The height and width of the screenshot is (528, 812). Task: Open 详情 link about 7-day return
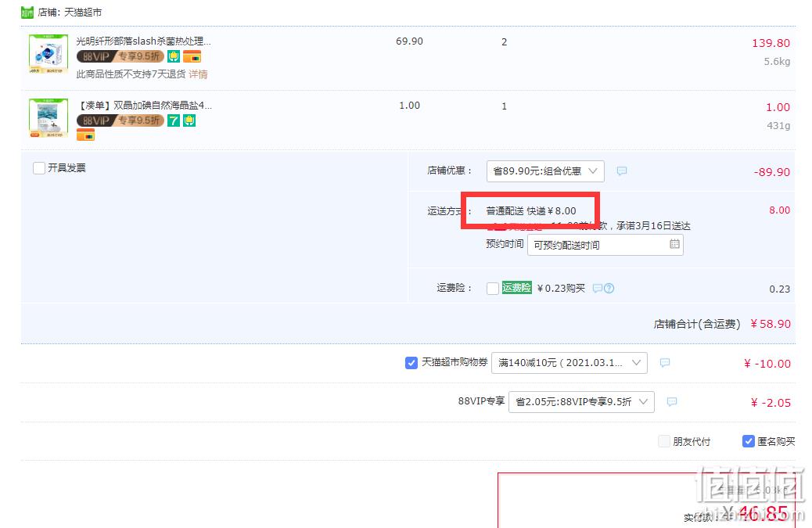point(198,74)
